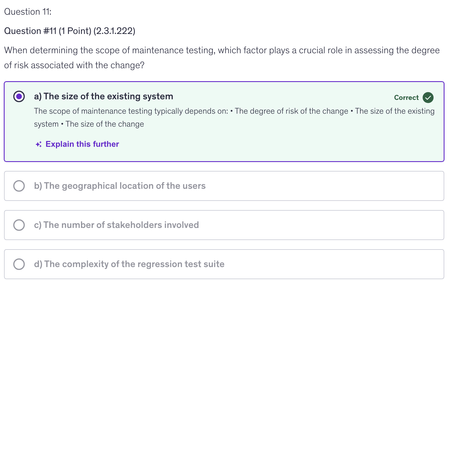Select radio button for regression test suite option
Screen dimensions: 450x476
tap(19, 264)
